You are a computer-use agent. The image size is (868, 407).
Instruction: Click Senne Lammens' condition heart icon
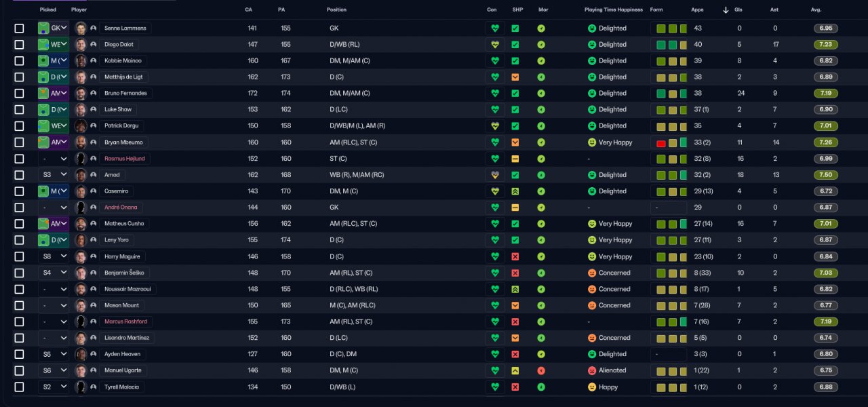[x=495, y=28]
